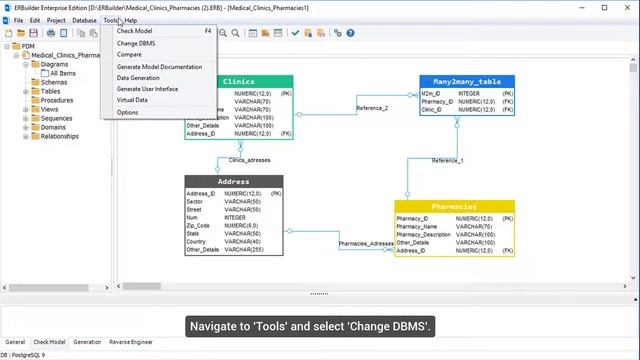
Task: Select the Tables folder in tree
Action: click(x=50, y=91)
